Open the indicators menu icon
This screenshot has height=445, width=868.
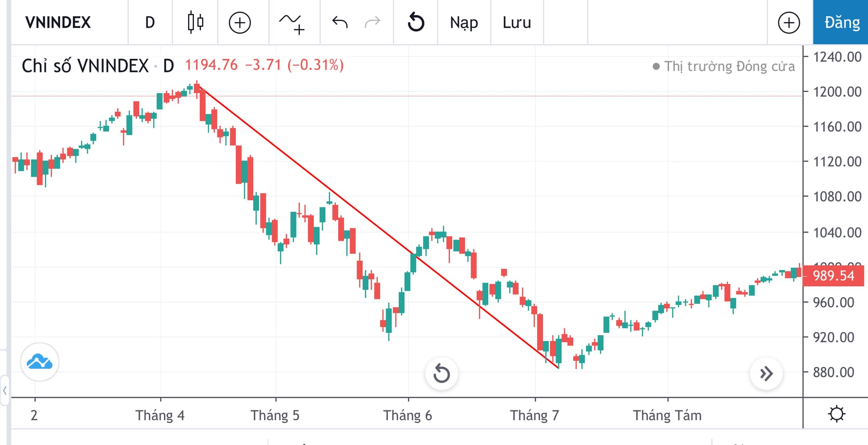click(x=292, y=23)
